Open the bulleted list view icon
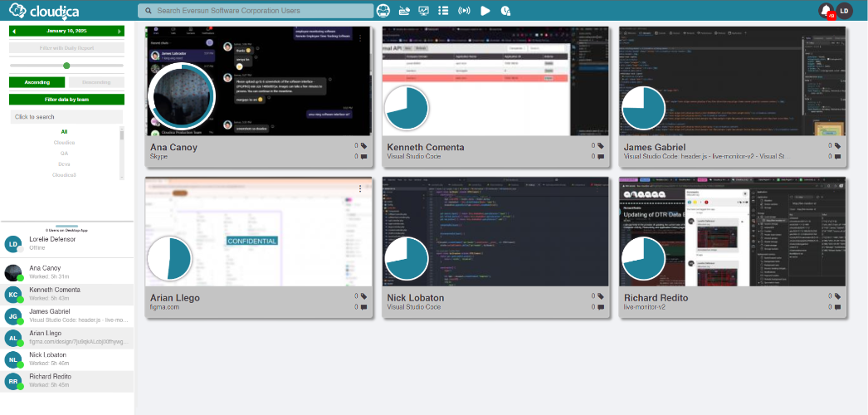 point(443,11)
